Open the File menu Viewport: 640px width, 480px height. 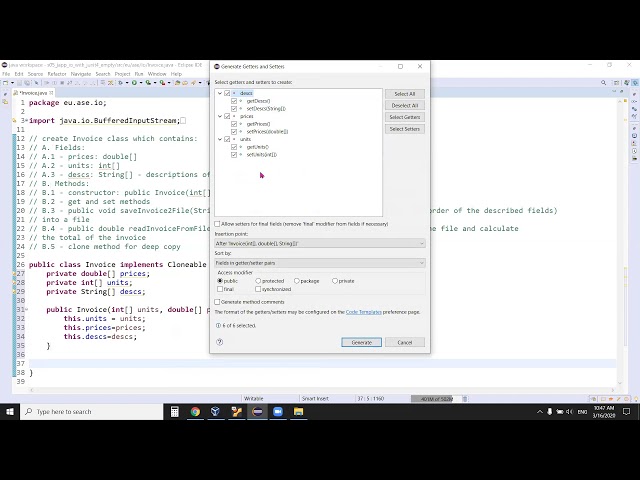point(6,74)
